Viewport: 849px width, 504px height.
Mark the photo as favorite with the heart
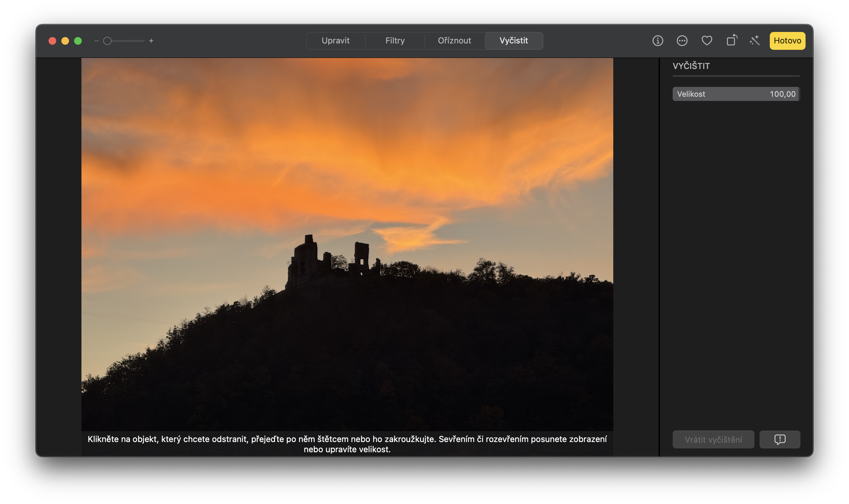click(707, 41)
